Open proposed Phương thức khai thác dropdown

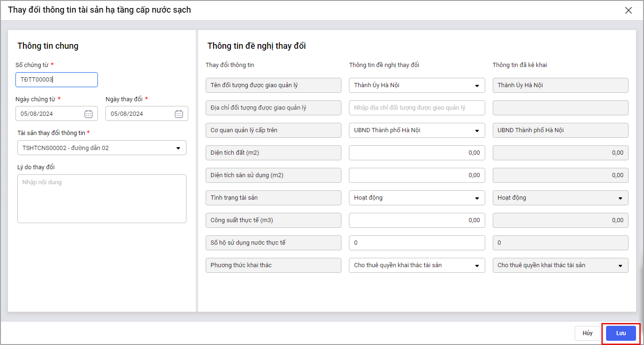pyautogui.click(x=477, y=266)
